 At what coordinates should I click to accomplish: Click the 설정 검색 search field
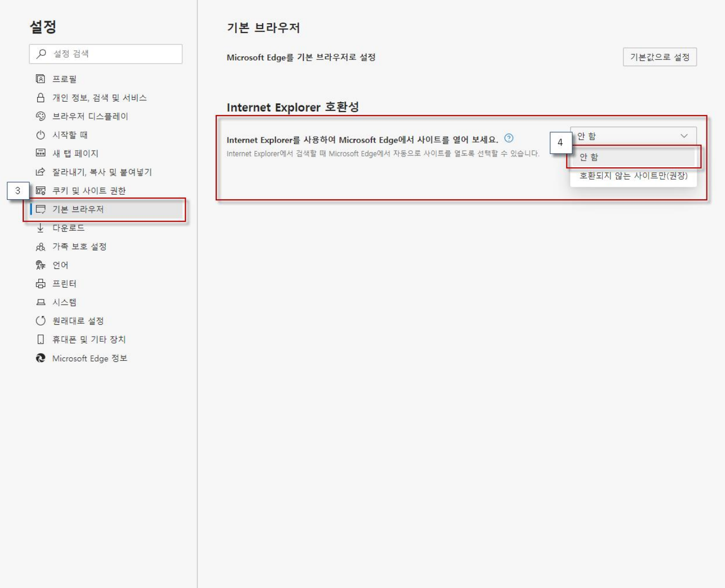(106, 54)
